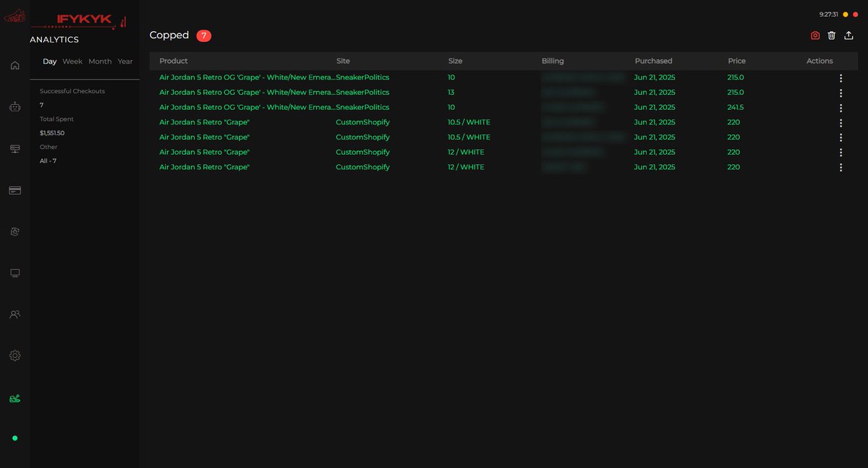
Task: Click the yellow minimize dot
Action: pos(846,14)
